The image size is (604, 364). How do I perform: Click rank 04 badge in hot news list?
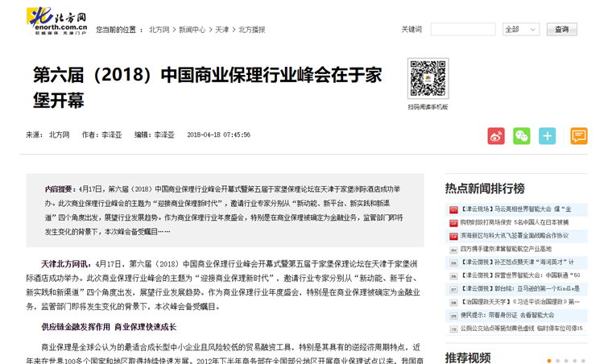(x=453, y=250)
